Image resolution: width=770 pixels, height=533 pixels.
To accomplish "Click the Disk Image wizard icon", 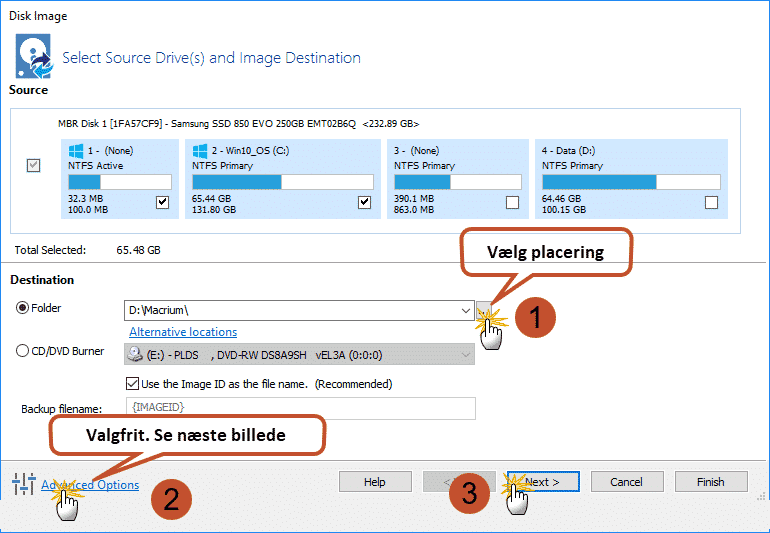I will tap(33, 56).
